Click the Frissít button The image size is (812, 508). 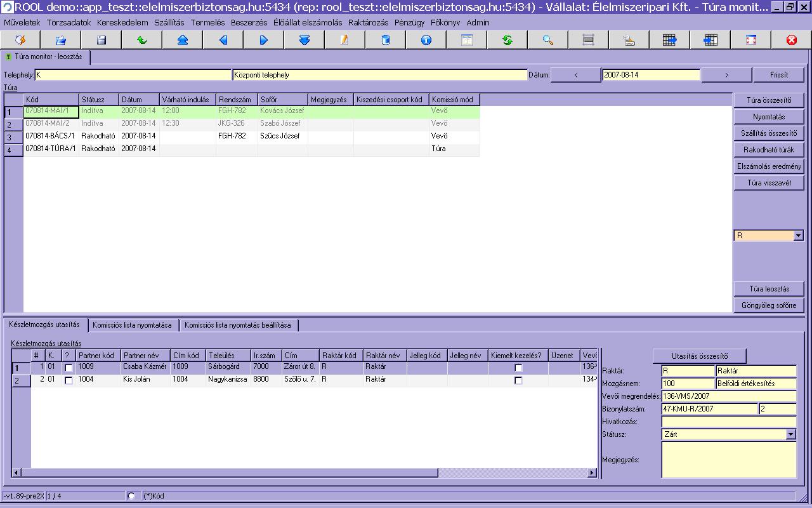pyautogui.click(x=778, y=75)
